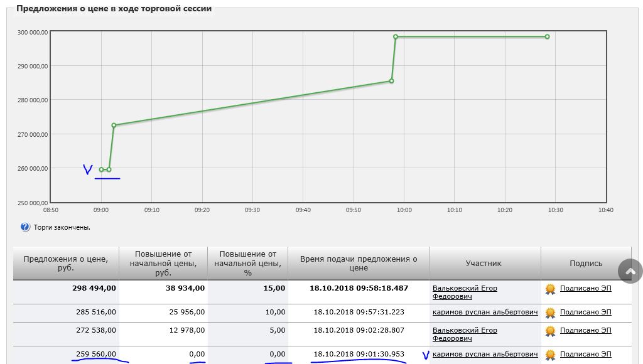643x364 pixels.
Task: Click 'Подписано ЭП' link in the 285 516,00 row
Action: click(x=585, y=312)
